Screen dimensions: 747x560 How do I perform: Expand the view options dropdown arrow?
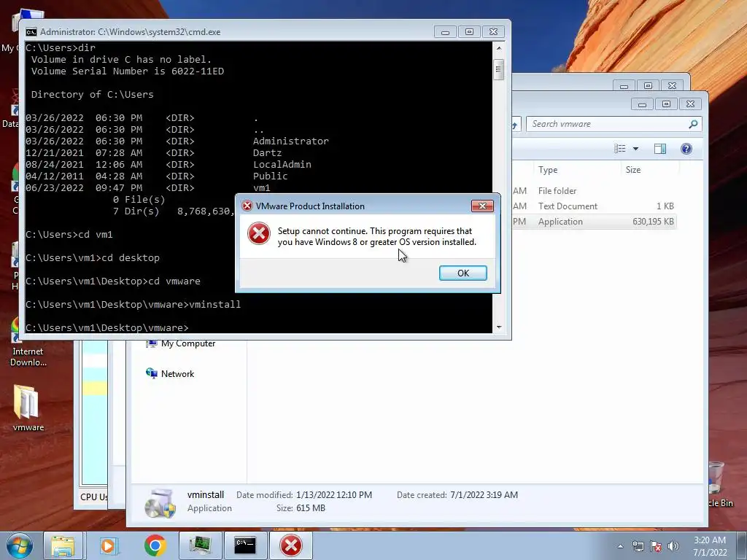pyautogui.click(x=635, y=149)
